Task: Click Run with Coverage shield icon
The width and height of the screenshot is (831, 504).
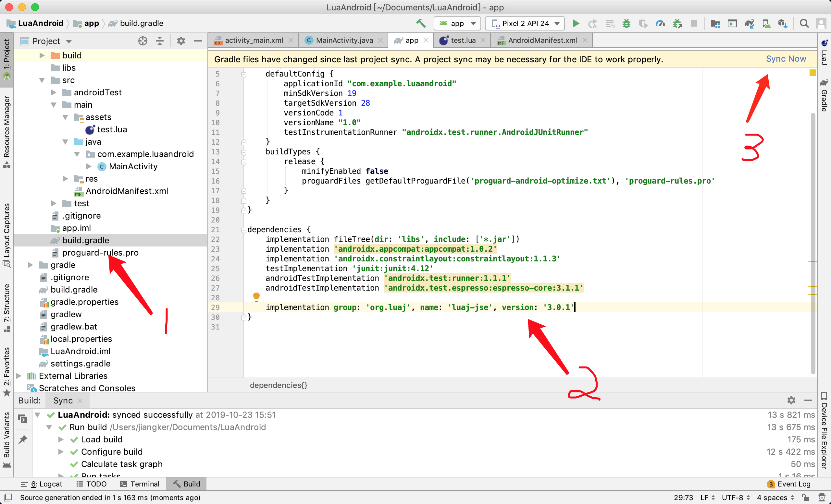Action: point(643,23)
